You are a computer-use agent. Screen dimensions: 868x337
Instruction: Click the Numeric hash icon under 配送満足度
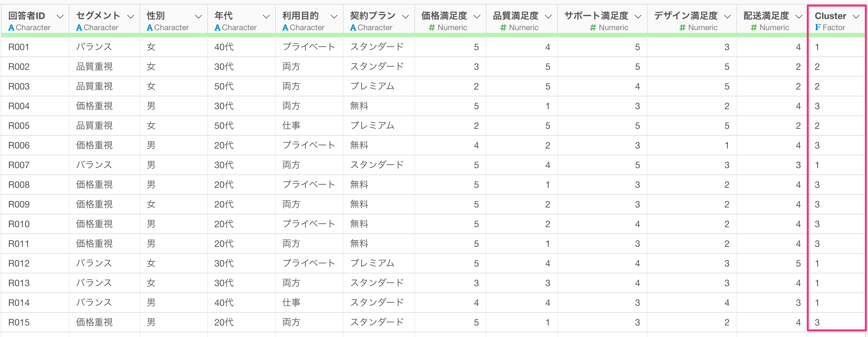point(754,28)
